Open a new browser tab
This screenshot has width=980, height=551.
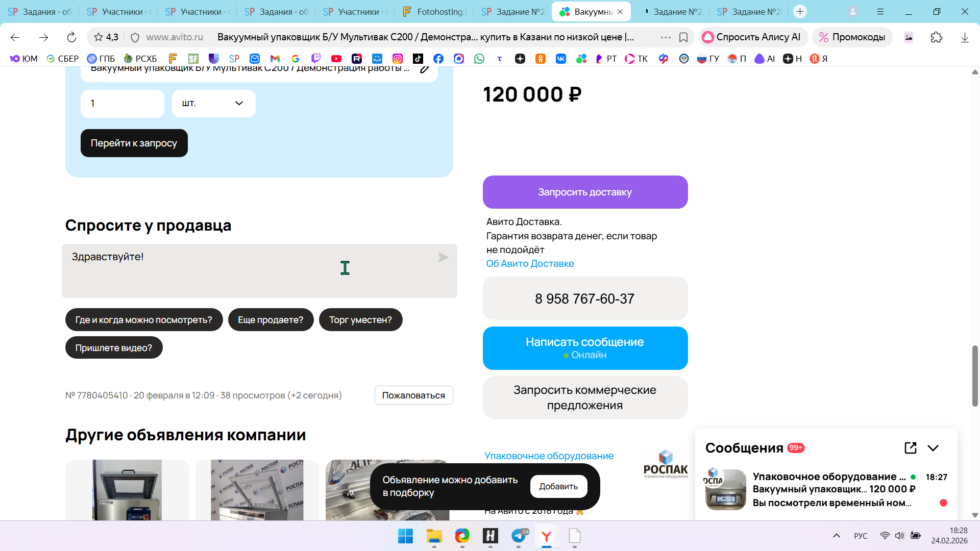click(800, 12)
